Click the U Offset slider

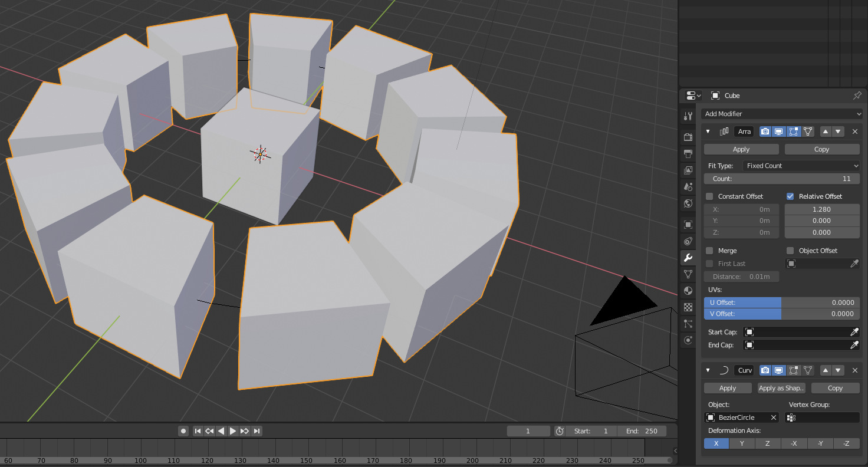(782, 302)
